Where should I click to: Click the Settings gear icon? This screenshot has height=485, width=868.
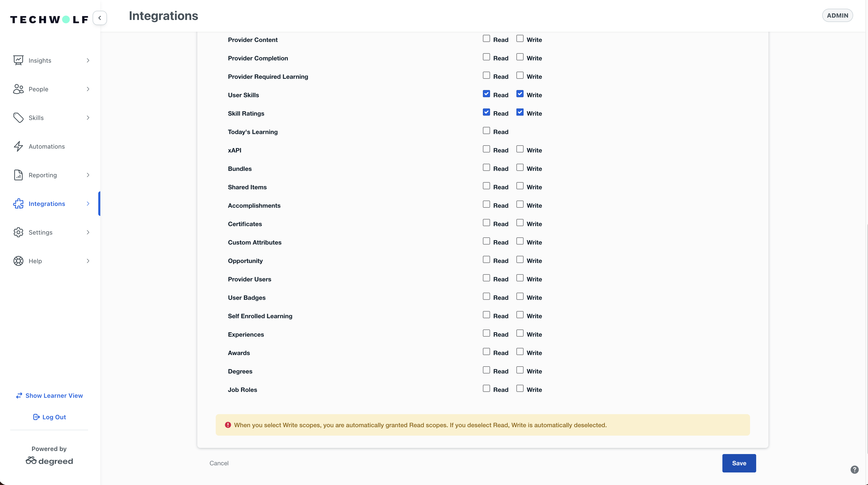coord(18,232)
